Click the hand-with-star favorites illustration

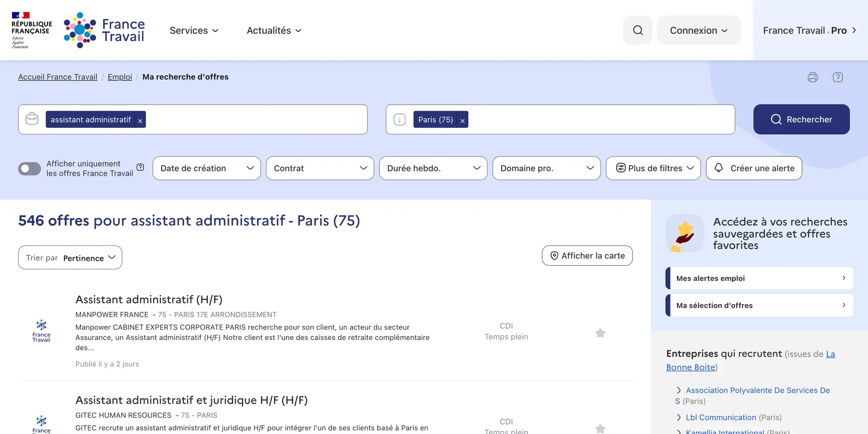(x=684, y=233)
